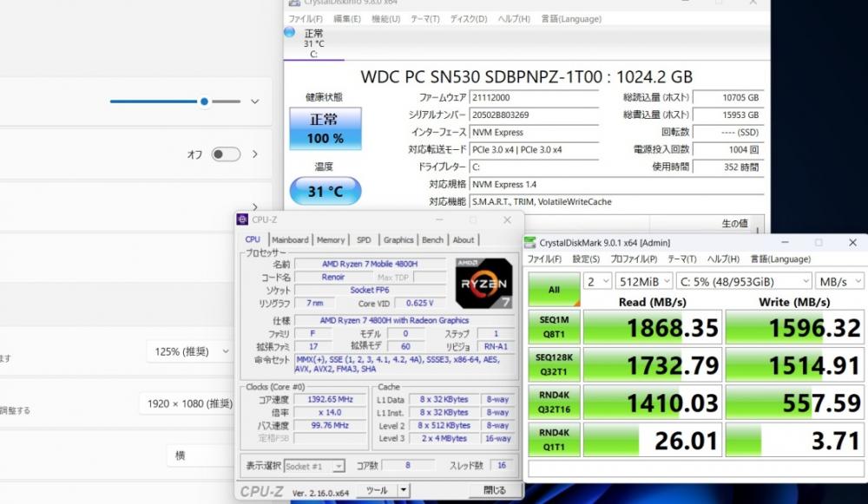Open the 横 orientation dropdown
The width and height of the screenshot is (868, 504).
coord(201,455)
